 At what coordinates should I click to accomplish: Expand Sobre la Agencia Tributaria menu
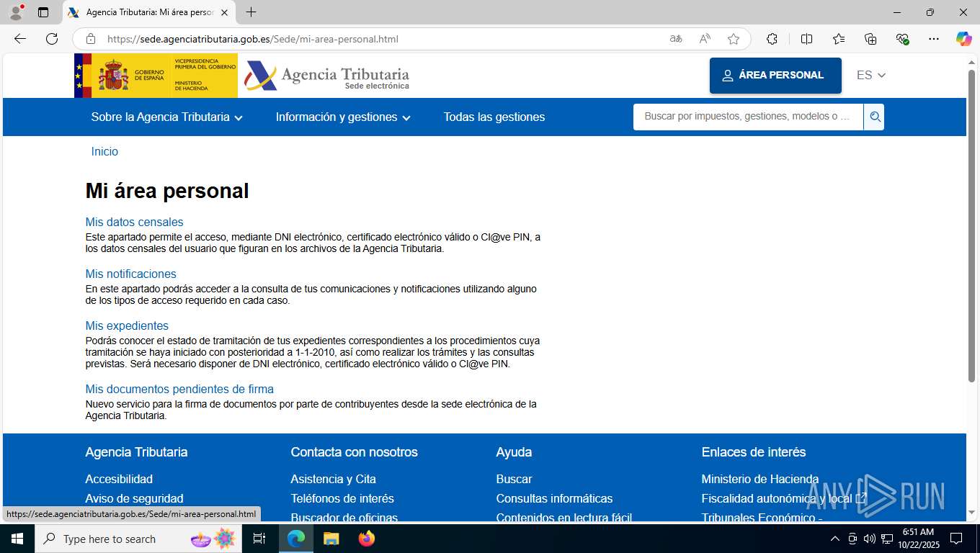[167, 117]
